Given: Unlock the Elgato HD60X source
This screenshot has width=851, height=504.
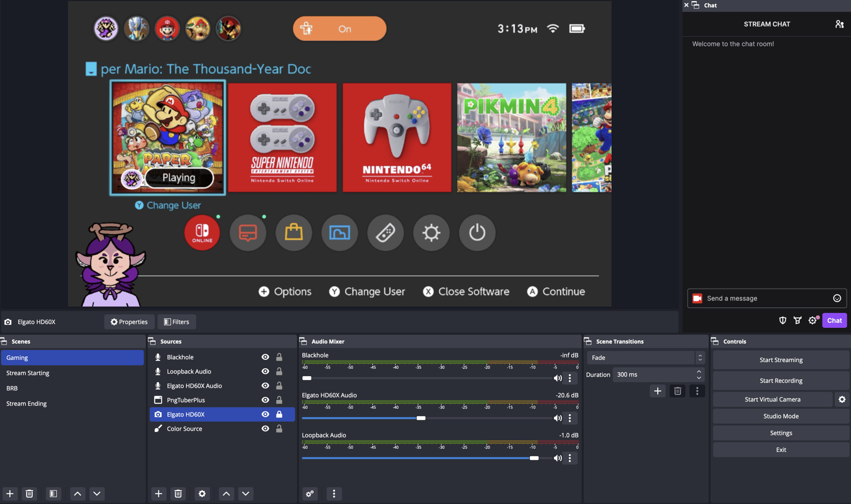Looking at the screenshot, I should 279,414.
